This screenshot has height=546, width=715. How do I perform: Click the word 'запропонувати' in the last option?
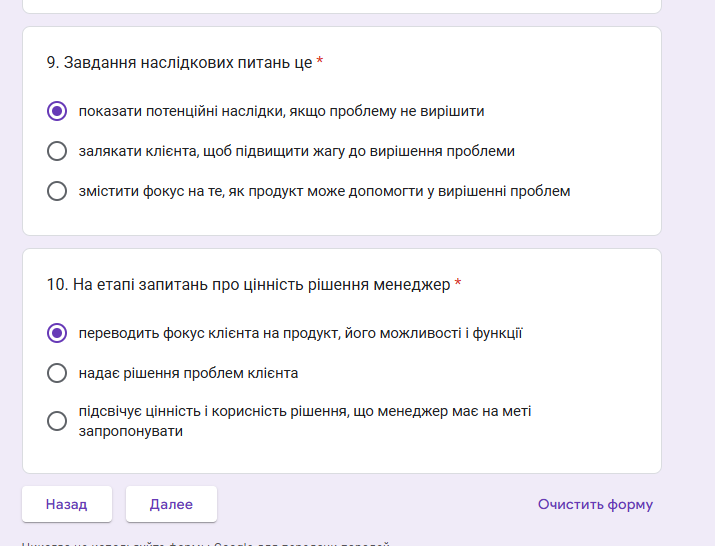click(x=131, y=431)
